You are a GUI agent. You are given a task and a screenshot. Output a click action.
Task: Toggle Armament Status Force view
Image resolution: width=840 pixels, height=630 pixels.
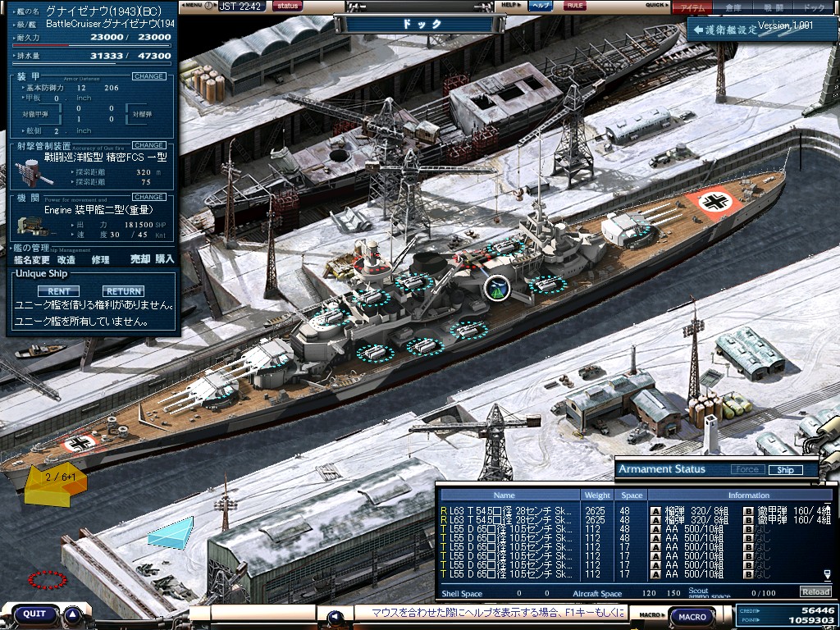coord(747,469)
